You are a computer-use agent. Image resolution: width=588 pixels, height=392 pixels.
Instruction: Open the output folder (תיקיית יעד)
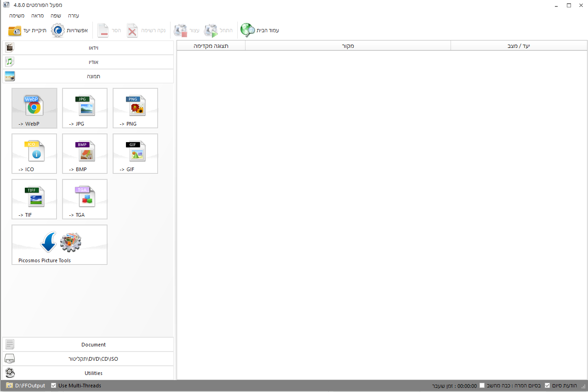click(x=28, y=30)
